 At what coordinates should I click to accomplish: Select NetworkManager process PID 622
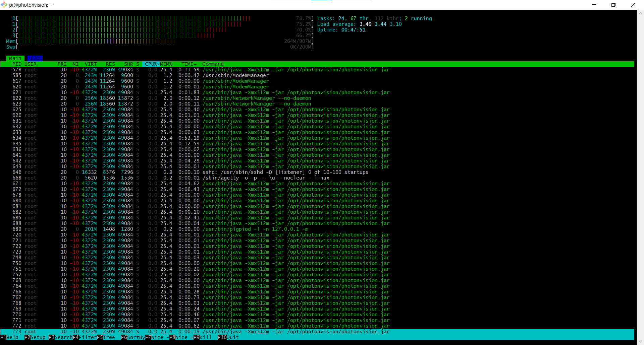coord(317,98)
